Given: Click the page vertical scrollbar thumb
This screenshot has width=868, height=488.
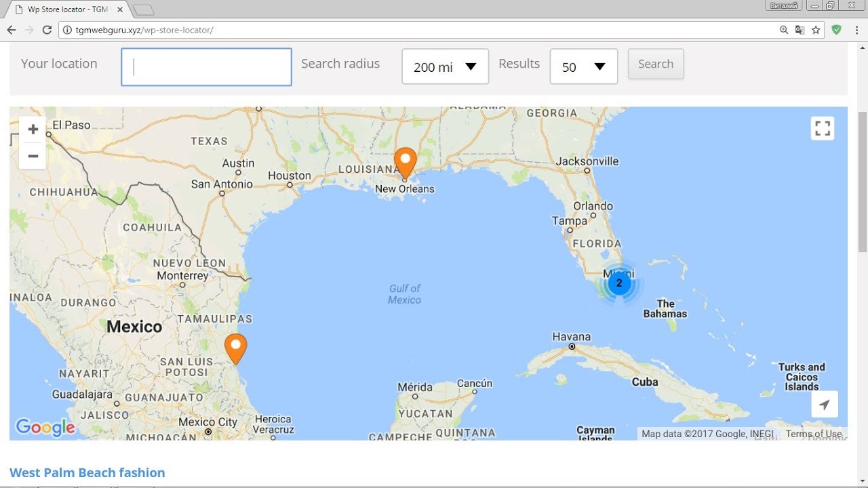Looking at the screenshot, I should pos(863,182).
